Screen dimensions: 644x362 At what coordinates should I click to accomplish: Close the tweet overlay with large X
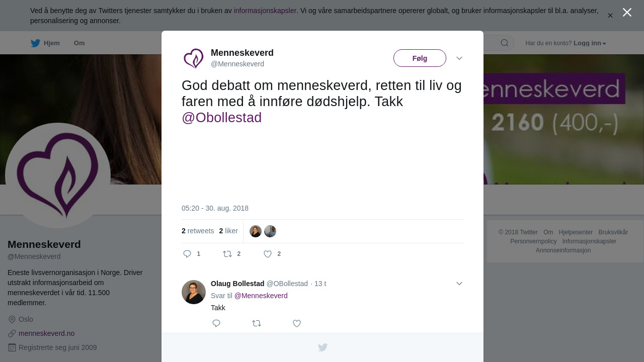pyautogui.click(x=627, y=13)
